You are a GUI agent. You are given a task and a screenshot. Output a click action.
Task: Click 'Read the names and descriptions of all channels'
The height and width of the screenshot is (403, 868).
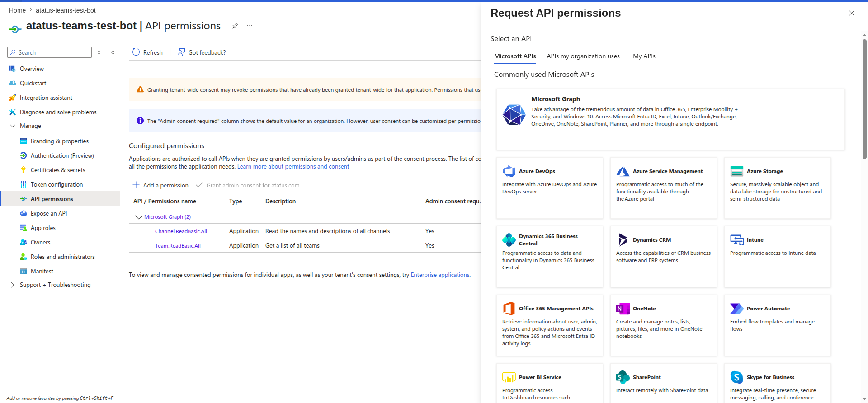[x=327, y=231]
